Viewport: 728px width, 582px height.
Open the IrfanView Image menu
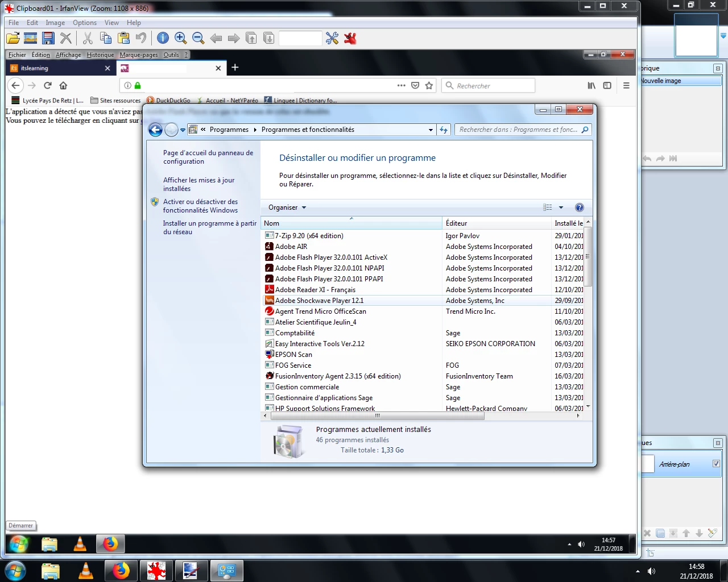click(55, 23)
